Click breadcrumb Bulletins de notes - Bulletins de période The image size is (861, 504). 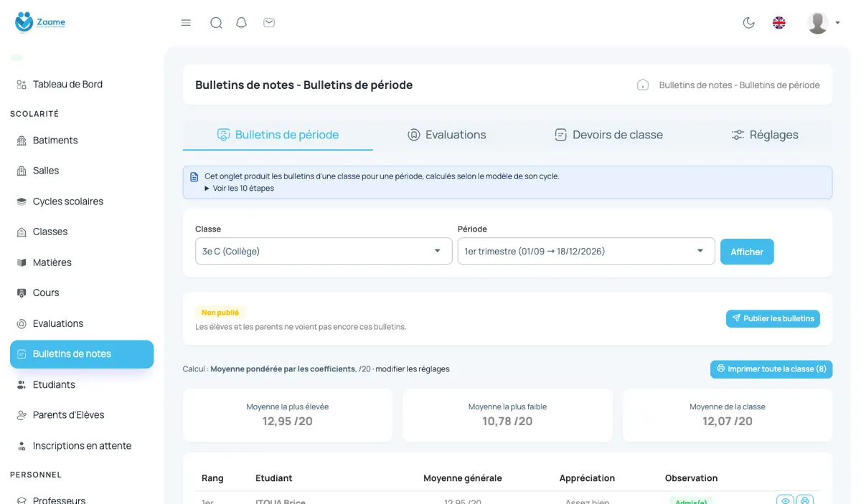[739, 85]
